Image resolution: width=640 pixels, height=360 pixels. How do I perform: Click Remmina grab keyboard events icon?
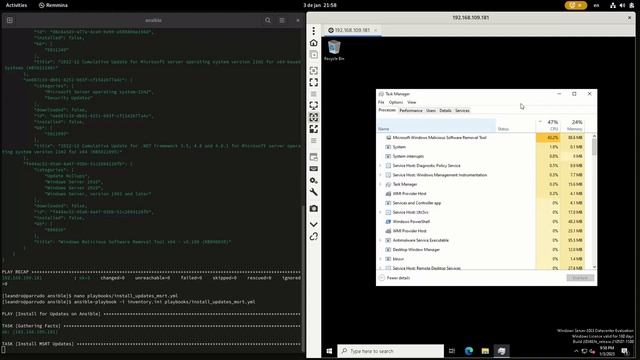[313, 169]
